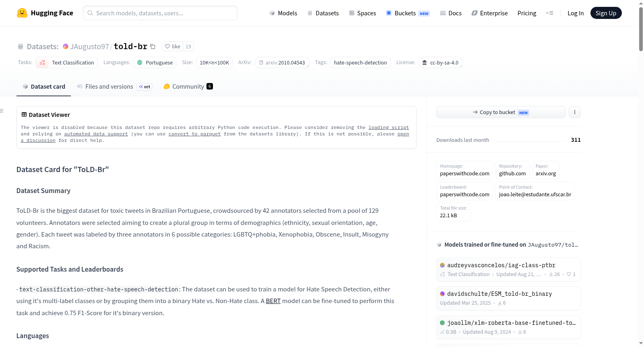Switch to Files and versions tab
The width and height of the screenshot is (644, 347).
114,87
